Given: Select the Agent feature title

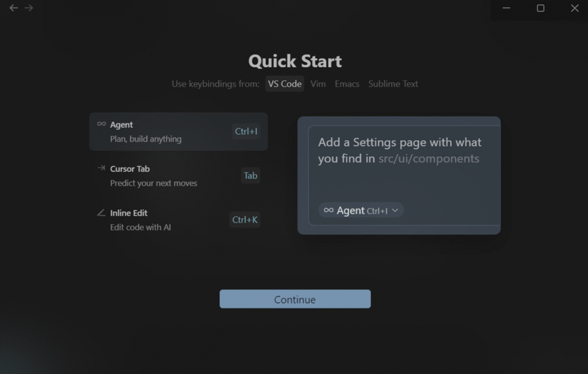Looking at the screenshot, I should (x=122, y=125).
